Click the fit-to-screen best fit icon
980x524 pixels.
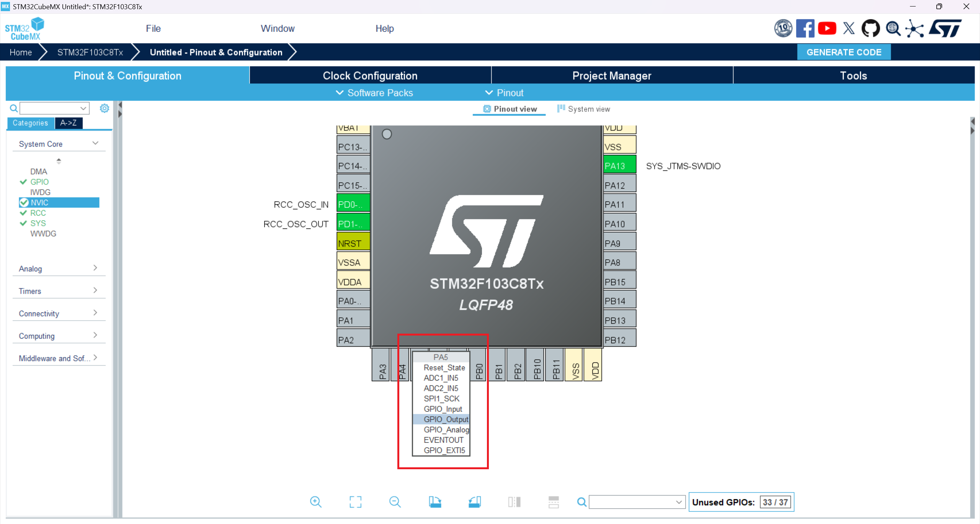(355, 502)
